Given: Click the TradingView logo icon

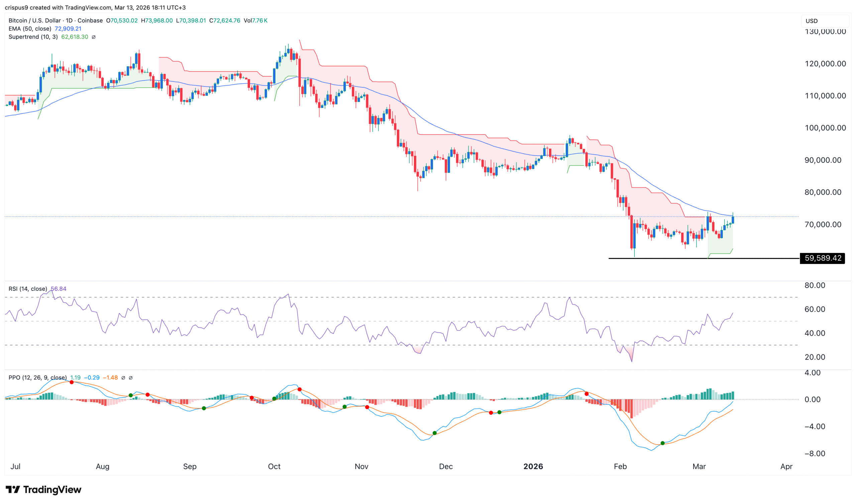Looking at the screenshot, I should pyautogui.click(x=14, y=490).
